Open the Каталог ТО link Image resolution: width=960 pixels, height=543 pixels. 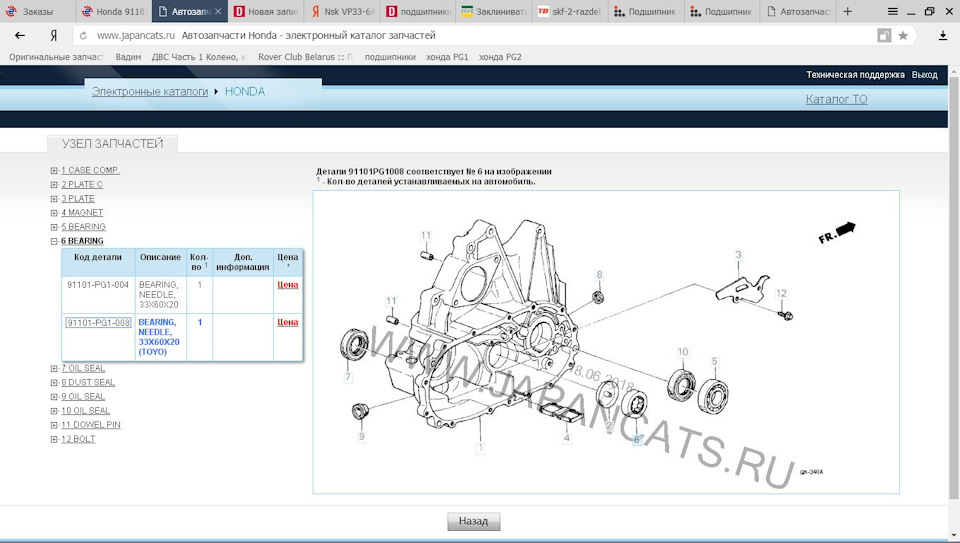tap(836, 99)
